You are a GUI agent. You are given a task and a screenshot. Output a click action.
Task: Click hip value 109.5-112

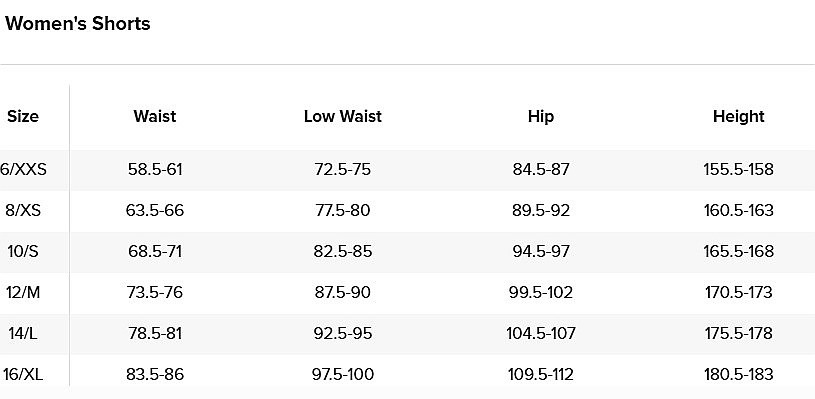point(541,374)
